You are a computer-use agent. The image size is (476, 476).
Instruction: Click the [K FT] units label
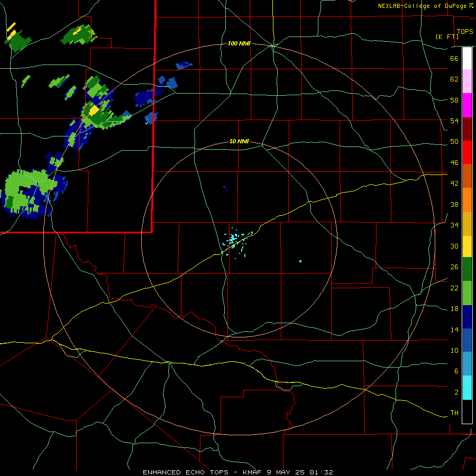(x=447, y=36)
